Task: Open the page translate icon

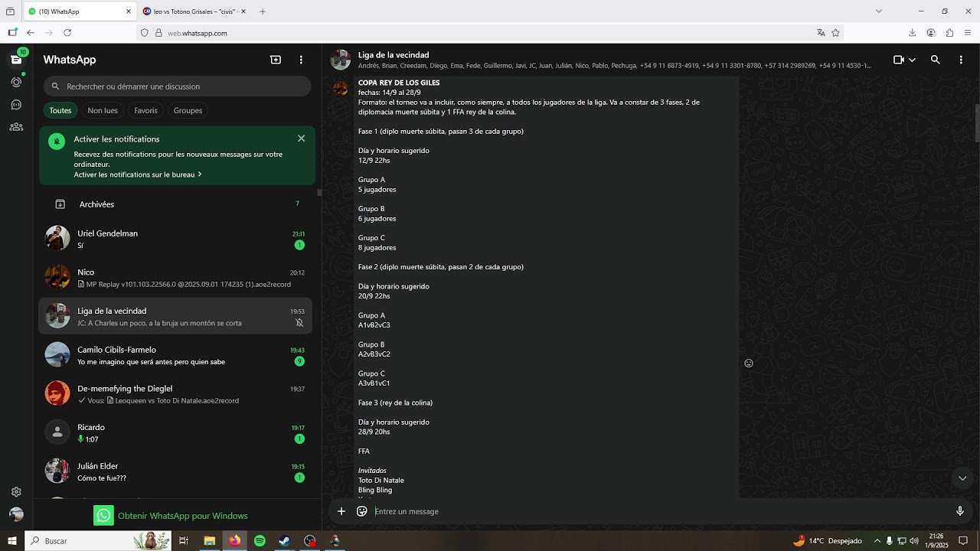Action: tap(821, 33)
